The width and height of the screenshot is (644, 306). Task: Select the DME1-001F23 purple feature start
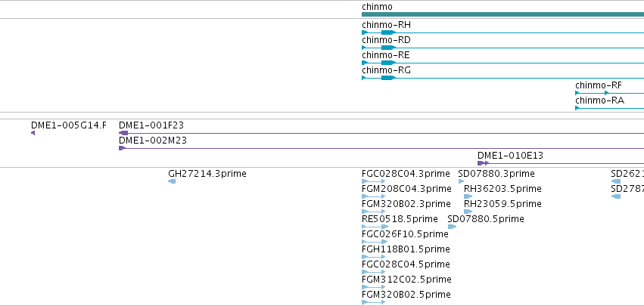[x=123, y=133]
